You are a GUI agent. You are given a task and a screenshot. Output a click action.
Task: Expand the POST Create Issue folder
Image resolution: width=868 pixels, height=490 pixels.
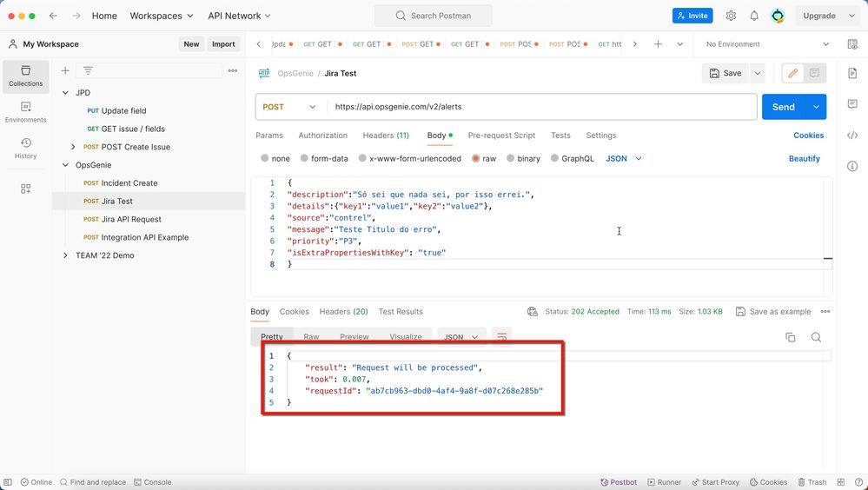pyautogui.click(x=73, y=147)
